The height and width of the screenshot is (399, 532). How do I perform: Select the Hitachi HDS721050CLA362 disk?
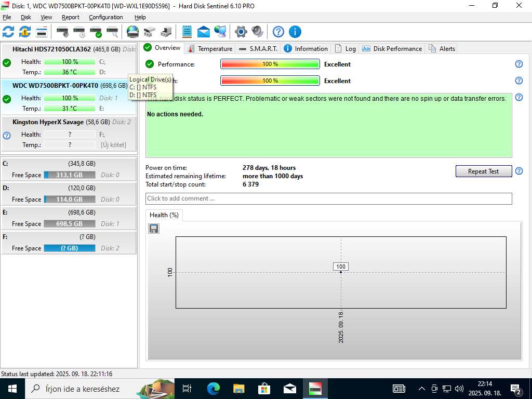pos(69,60)
